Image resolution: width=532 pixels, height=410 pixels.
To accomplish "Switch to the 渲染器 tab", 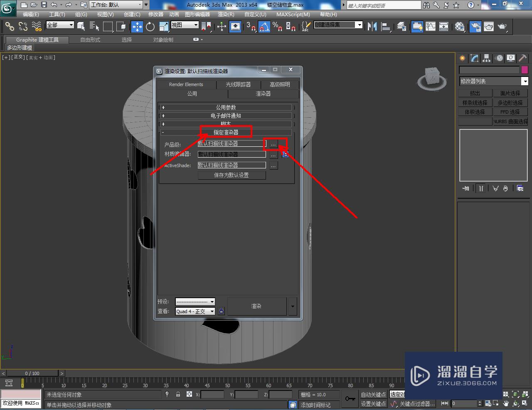I will 263,94.
